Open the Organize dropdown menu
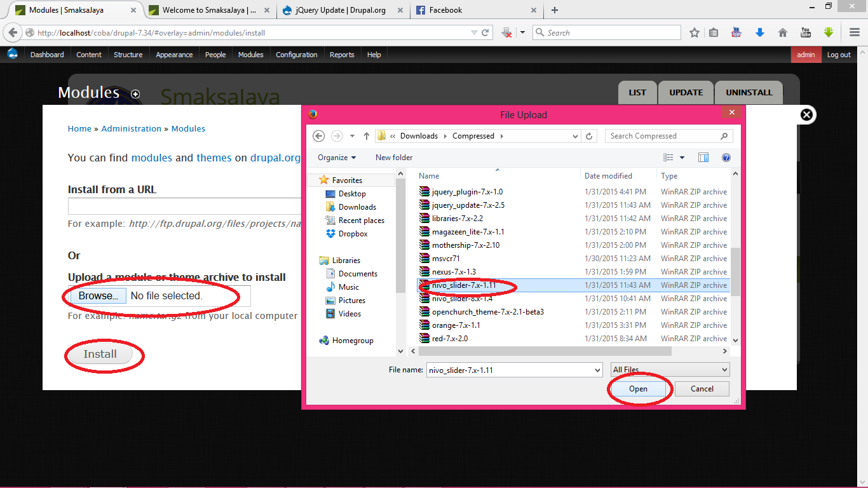Viewport: 868px width, 488px height. 337,158
